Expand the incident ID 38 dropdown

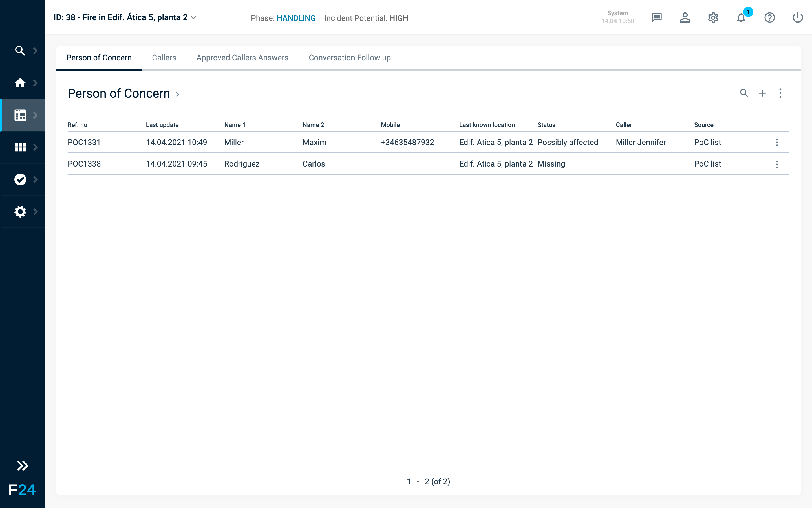tap(194, 17)
